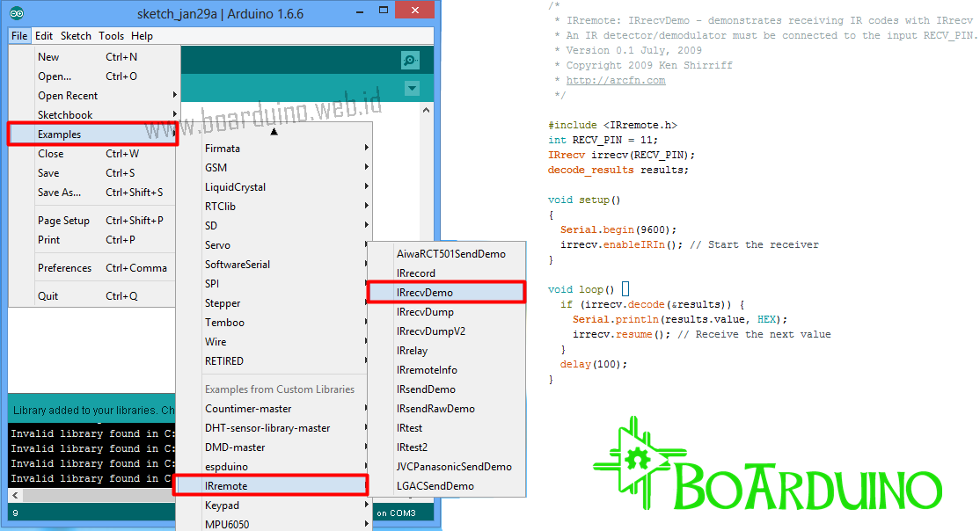980x531 pixels.
Task: Open the Help menu
Action: coord(142,36)
